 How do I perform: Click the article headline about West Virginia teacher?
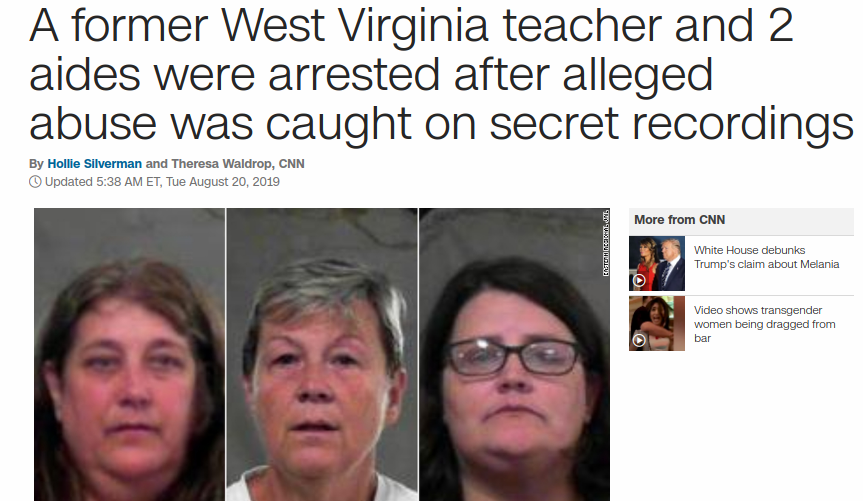tap(440, 74)
